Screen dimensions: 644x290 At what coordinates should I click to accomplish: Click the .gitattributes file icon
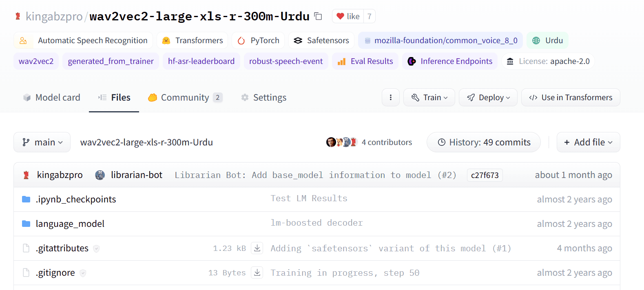click(26, 248)
